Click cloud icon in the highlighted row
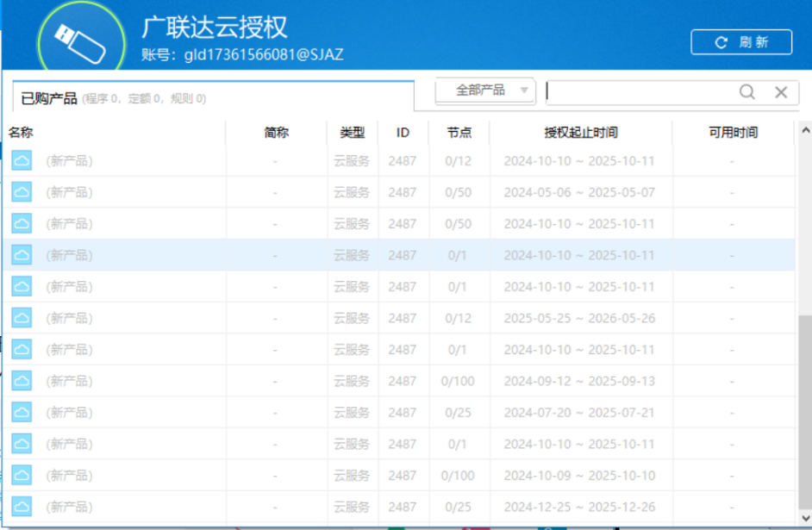The height and width of the screenshot is (530, 812). pyautogui.click(x=22, y=254)
